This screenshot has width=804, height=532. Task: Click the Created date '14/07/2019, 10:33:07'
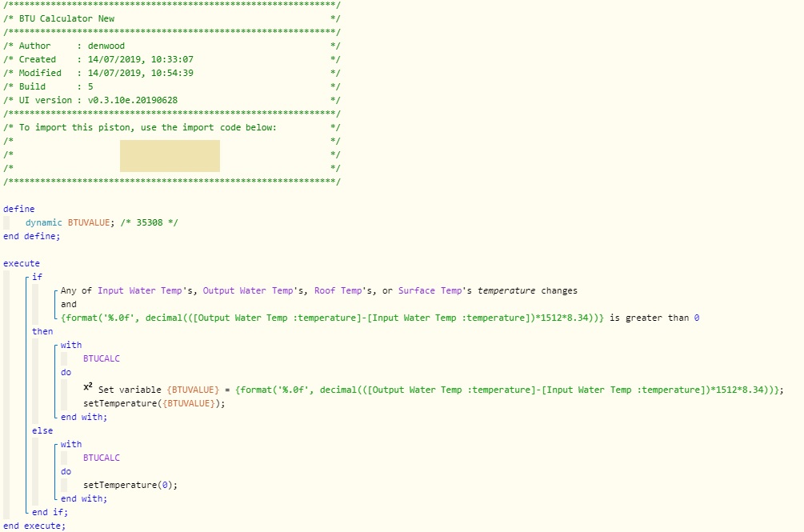tap(141, 59)
